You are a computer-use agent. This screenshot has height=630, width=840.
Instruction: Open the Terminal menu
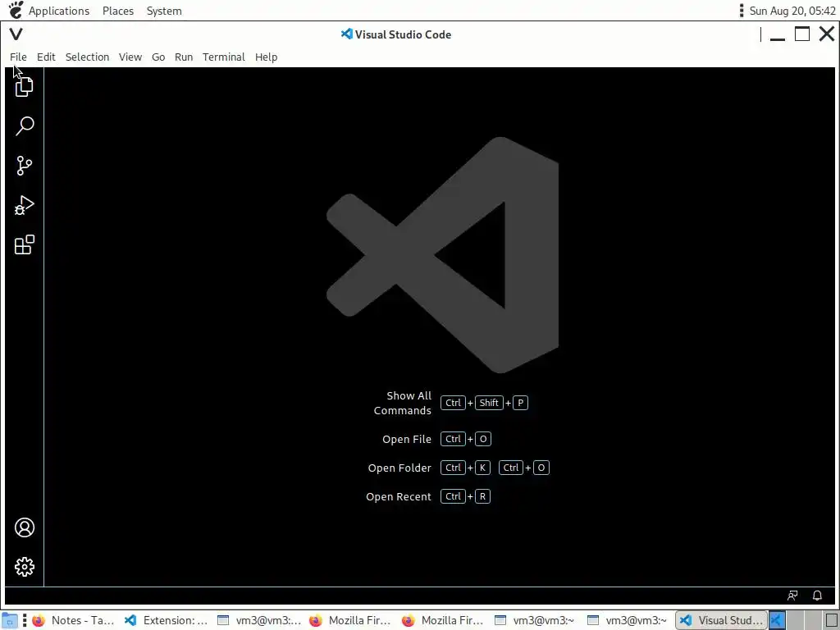pos(224,57)
